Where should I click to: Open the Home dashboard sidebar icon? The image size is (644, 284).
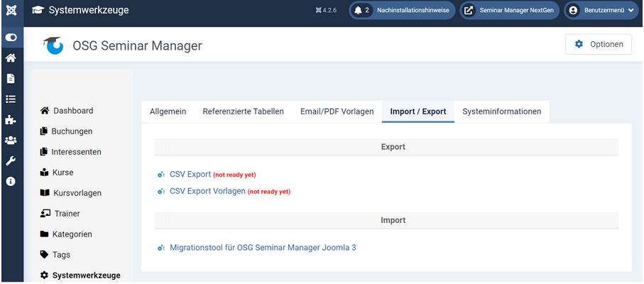[x=11, y=58]
